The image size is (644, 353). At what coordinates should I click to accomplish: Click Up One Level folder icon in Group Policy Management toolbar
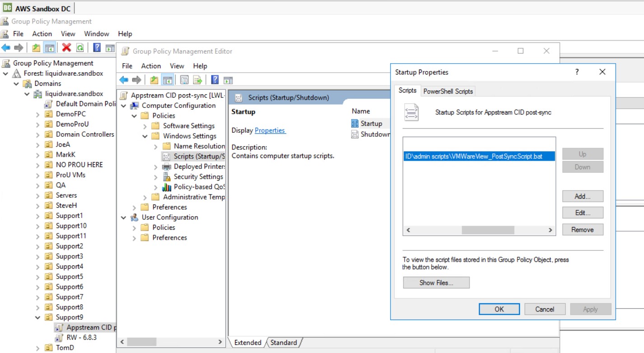pos(36,48)
